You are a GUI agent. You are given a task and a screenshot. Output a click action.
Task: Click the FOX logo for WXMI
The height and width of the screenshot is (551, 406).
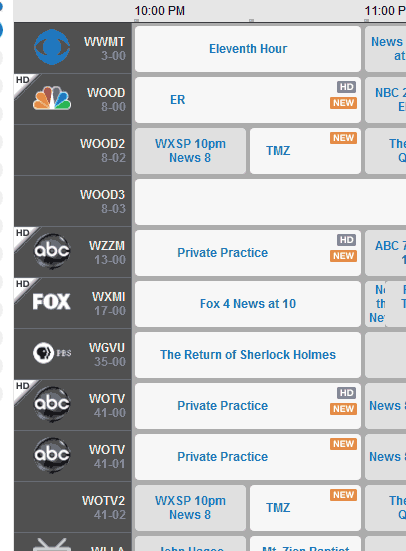click(x=51, y=302)
